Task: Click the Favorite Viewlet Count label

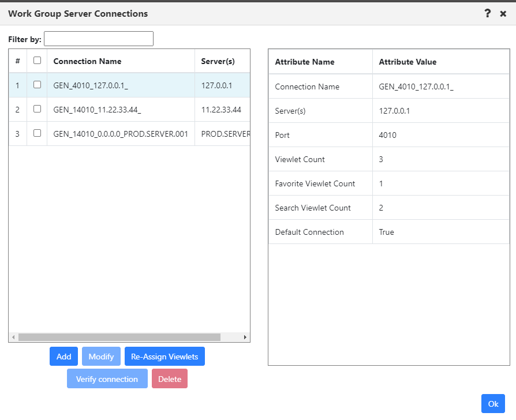Action: pyautogui.click(x=315, y=184)
